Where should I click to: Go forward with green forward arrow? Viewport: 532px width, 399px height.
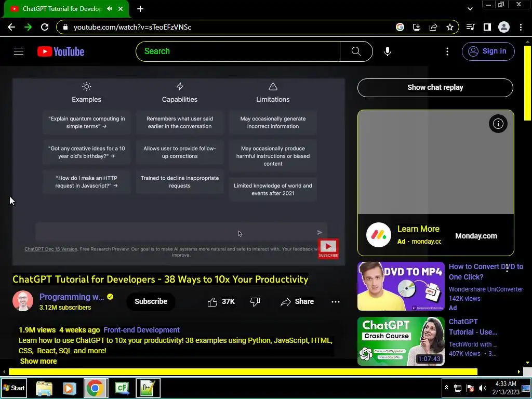tap(28, 27)
